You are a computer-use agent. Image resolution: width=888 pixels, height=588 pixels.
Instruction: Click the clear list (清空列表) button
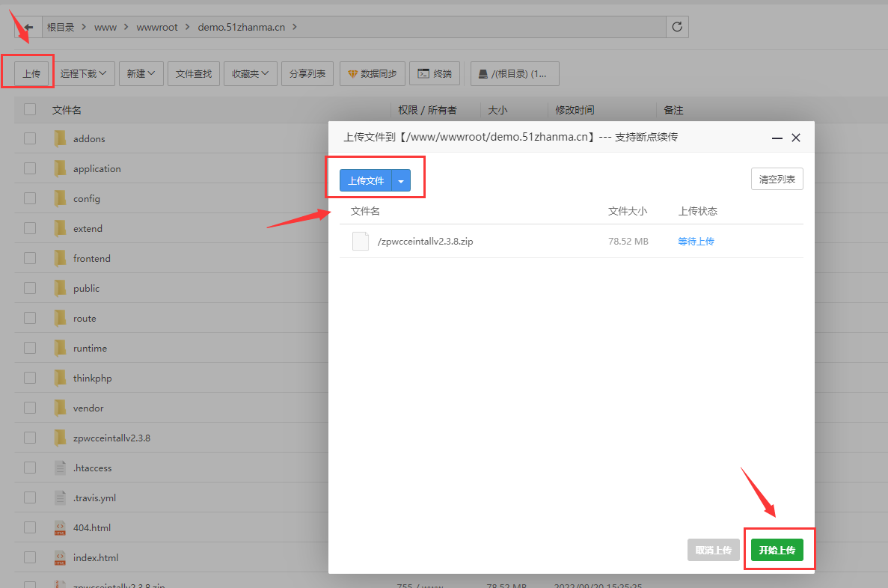click(777, 179)
